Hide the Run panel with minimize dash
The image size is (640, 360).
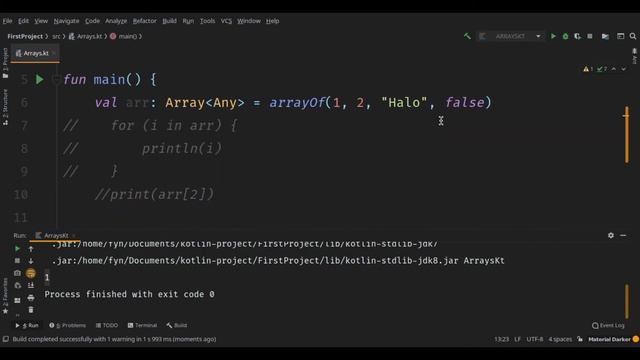click(623, 236)
